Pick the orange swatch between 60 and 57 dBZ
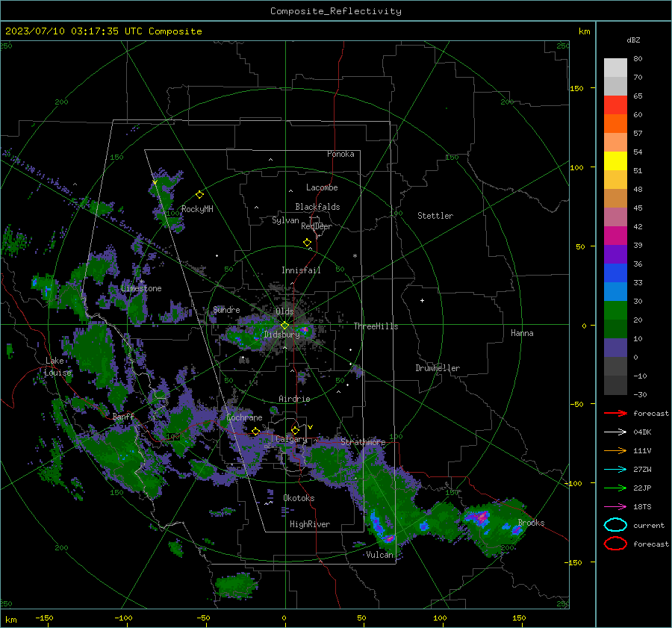The image size is (672, 628). pos(615,124)
